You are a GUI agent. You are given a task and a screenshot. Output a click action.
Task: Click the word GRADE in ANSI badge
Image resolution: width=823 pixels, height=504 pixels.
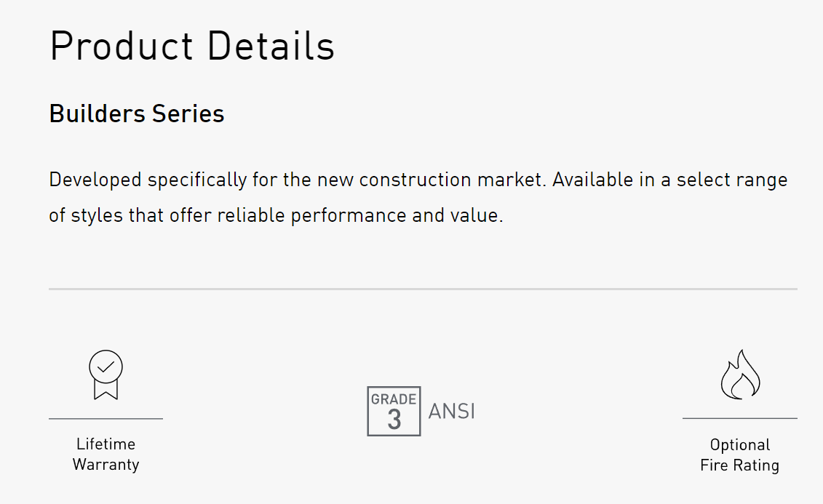[x=394, y=399]
